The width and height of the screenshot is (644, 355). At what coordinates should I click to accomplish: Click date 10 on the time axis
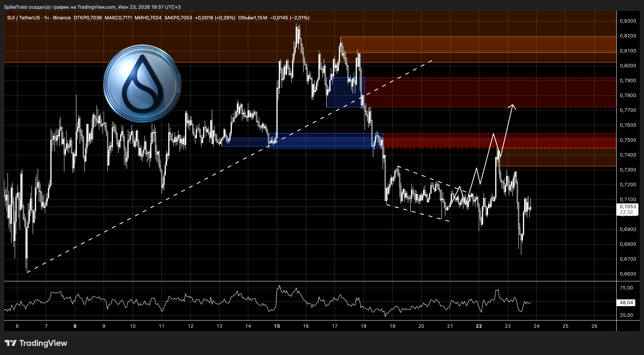133,326
